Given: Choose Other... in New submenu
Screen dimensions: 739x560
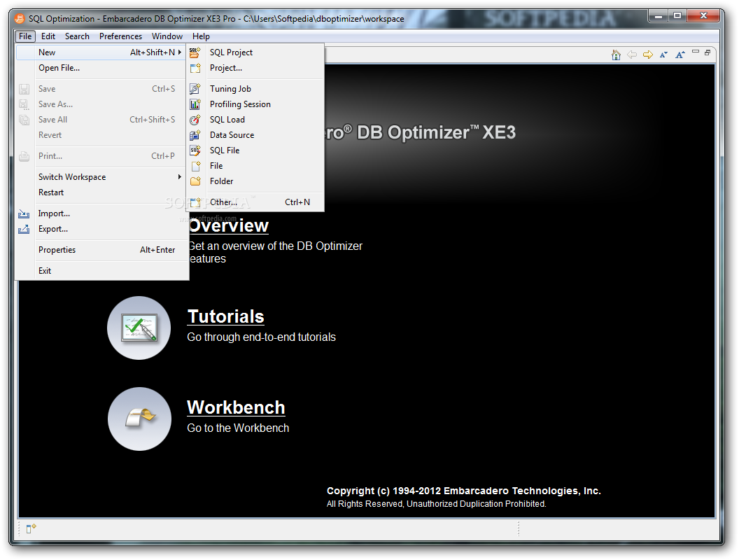Looking at the screenshot, I should (x=256, y=202).
